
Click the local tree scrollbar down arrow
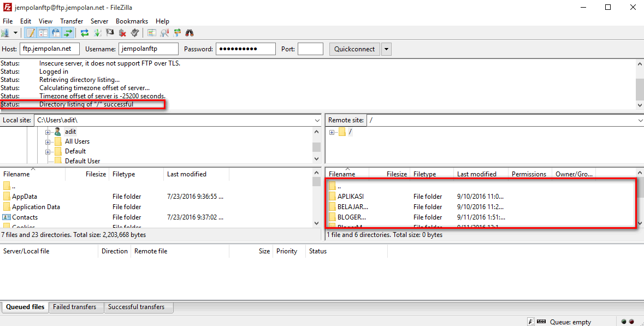click(x=316, y=159)
